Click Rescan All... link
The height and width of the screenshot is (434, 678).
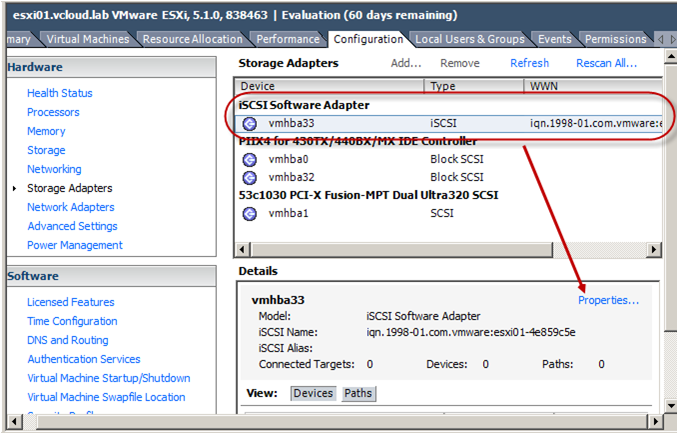tap(607, 63)
